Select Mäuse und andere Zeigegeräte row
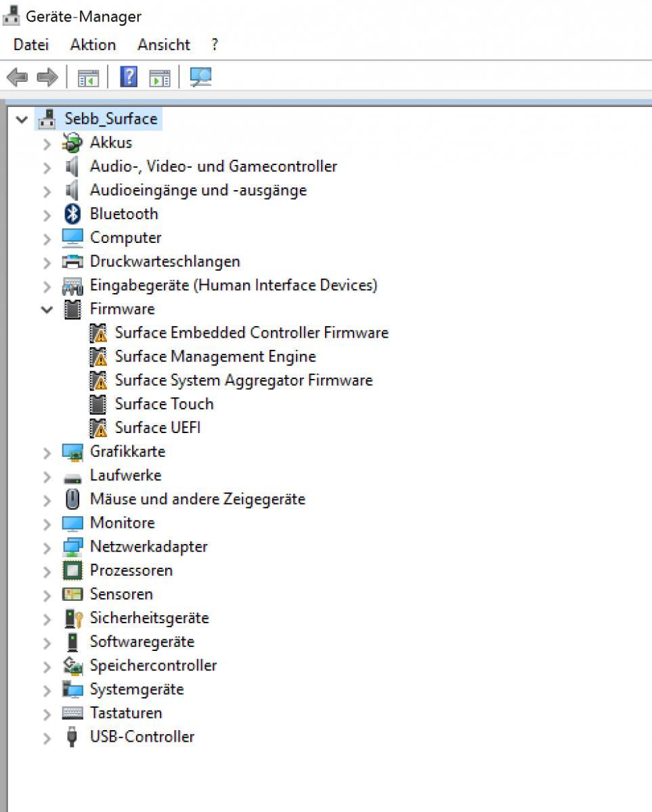 pos(198,499)
